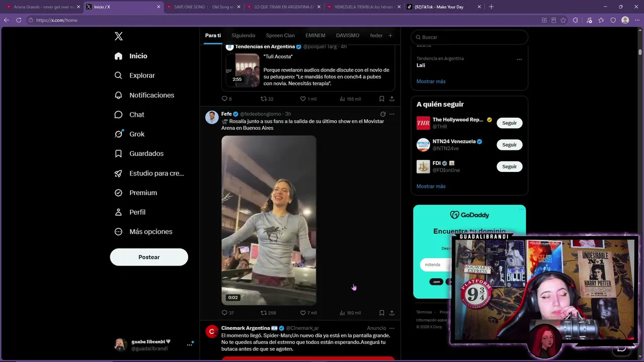Add a new timeline tab with plus
644x362 pixels.
[x=390, y=36]
